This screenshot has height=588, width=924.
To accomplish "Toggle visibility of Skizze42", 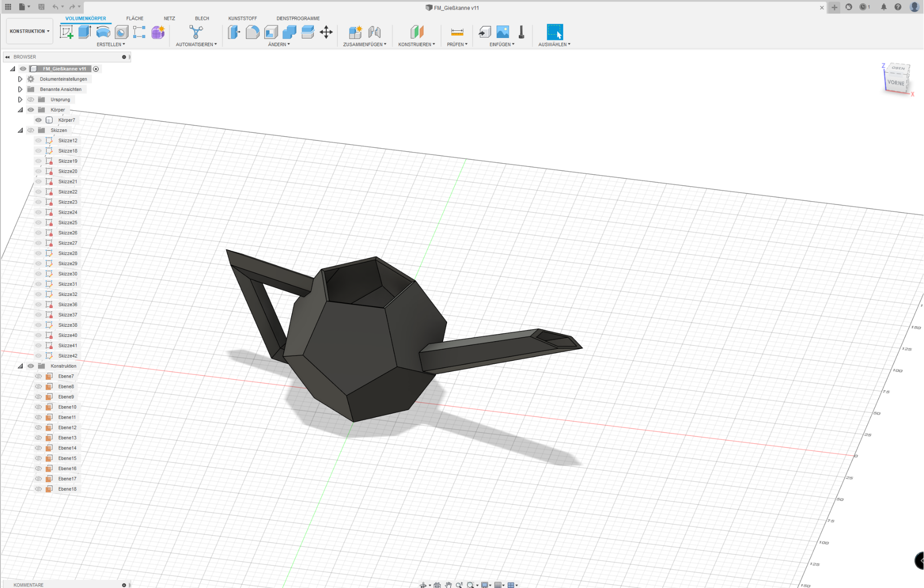I will tap(38, 356).
